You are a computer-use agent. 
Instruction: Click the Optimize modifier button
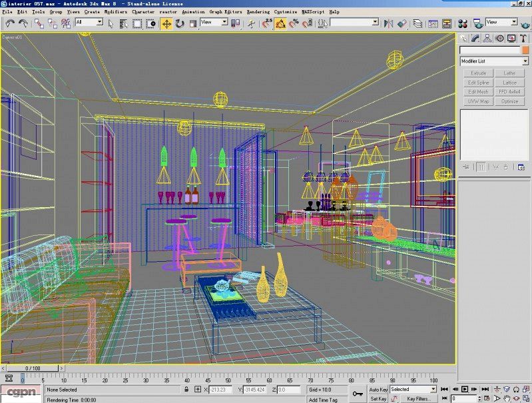tap(509, 101)
